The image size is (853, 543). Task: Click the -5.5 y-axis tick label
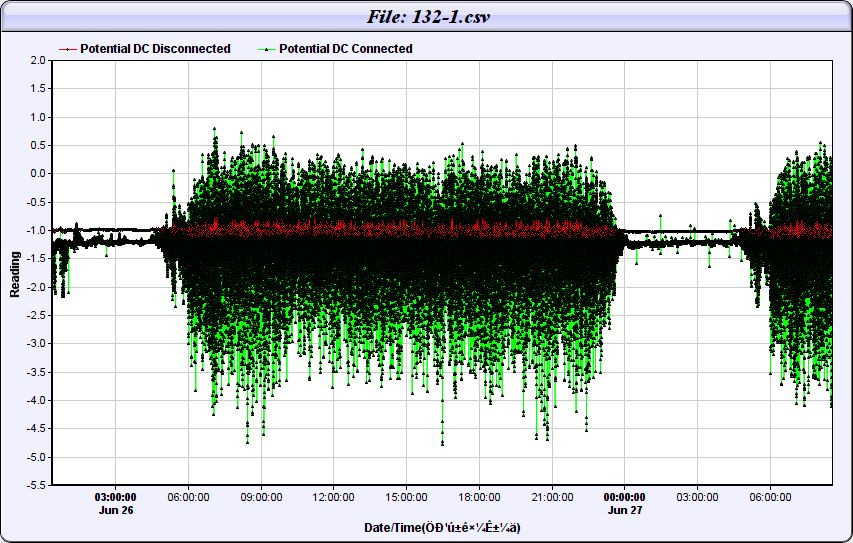click(37, 486)
